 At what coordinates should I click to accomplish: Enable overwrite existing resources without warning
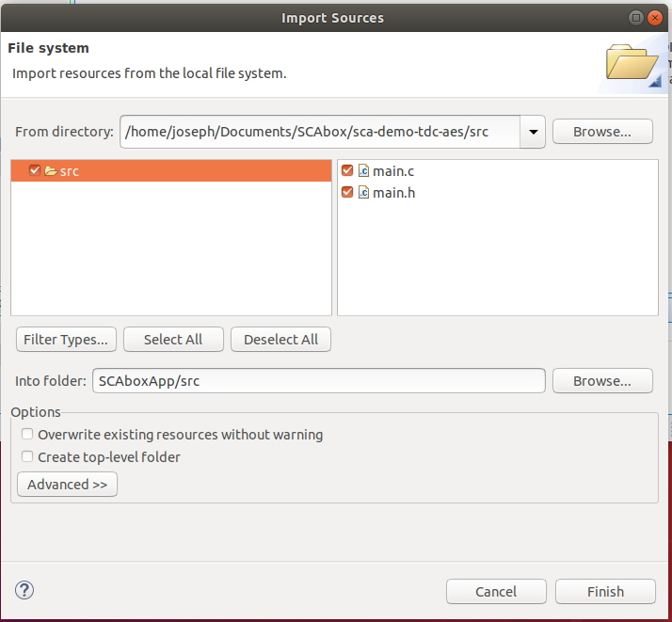(x=28, y=435)
